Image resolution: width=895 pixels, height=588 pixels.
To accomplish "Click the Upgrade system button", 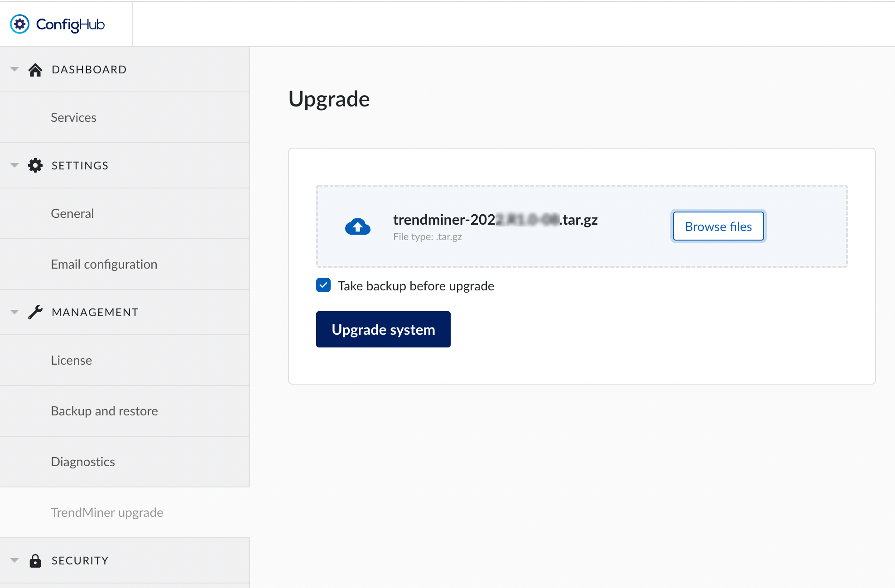I will point(383,329).
